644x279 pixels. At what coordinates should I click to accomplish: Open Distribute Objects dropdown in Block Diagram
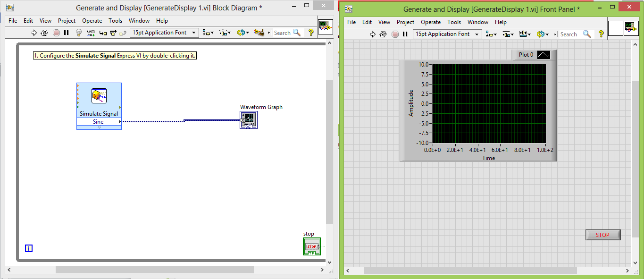tap(225, 33)
